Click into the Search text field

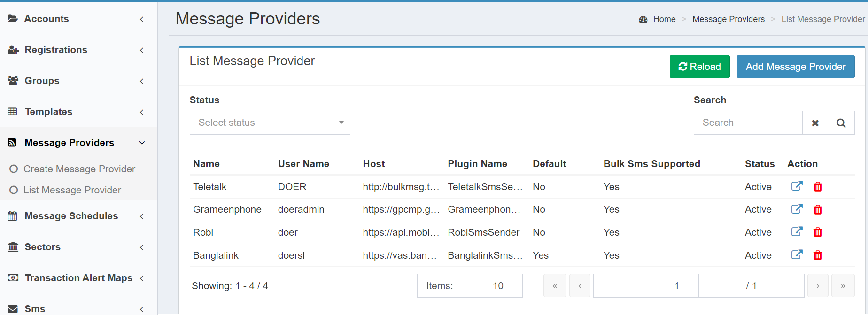click(748, 123)
